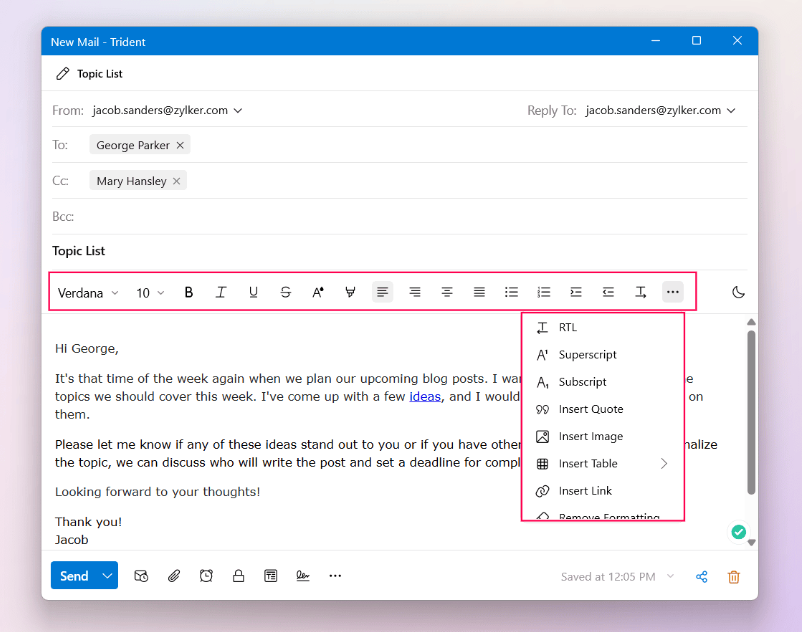Toggle underline formatting
The width and height of the screenshot is (802, 632).
point(253,292)
